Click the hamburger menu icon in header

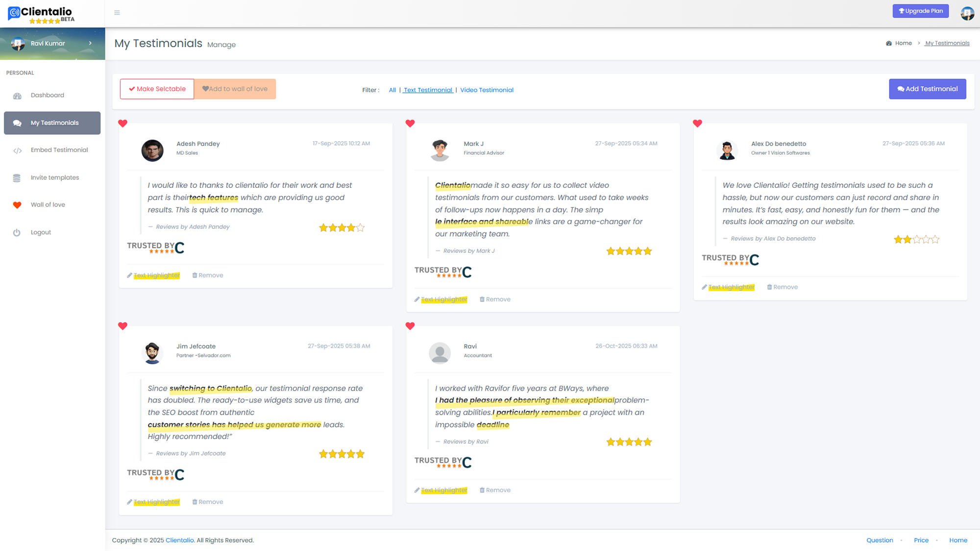(x=117, y=13)
